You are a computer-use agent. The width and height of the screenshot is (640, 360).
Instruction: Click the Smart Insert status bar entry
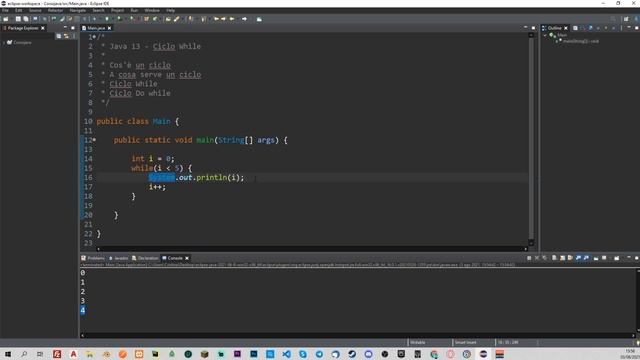(x=466, y=342)
